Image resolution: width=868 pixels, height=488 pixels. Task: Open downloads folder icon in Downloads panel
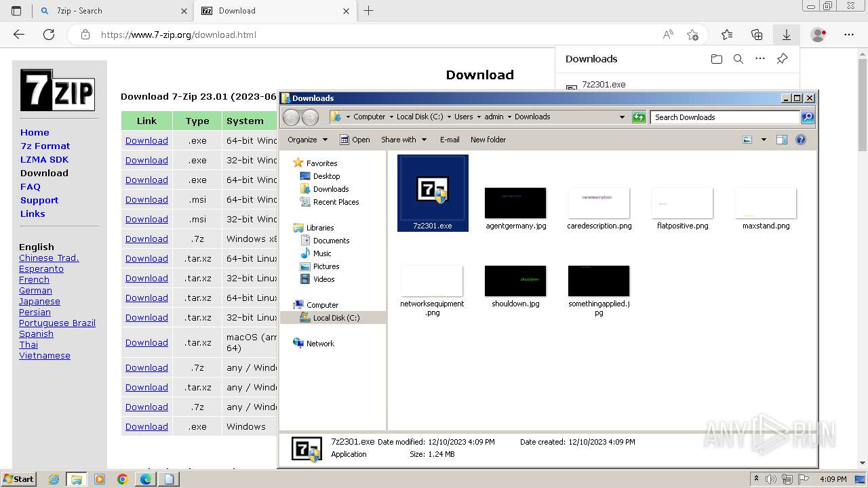tap(717, 59)
